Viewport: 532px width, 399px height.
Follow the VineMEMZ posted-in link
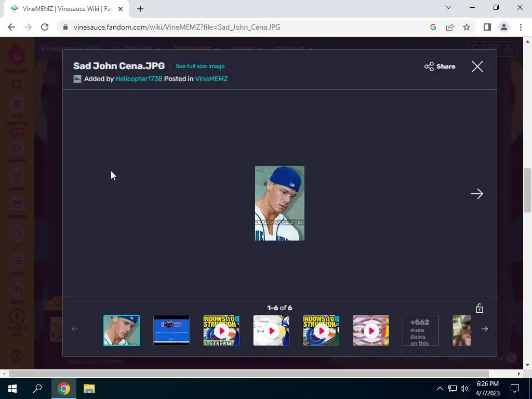click(211, 79)
